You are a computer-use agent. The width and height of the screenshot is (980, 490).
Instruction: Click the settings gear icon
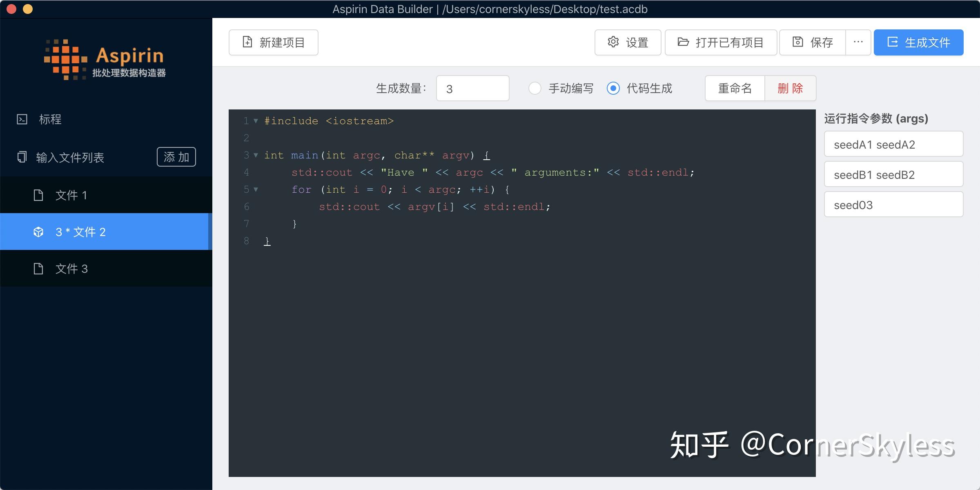(613, 42)
